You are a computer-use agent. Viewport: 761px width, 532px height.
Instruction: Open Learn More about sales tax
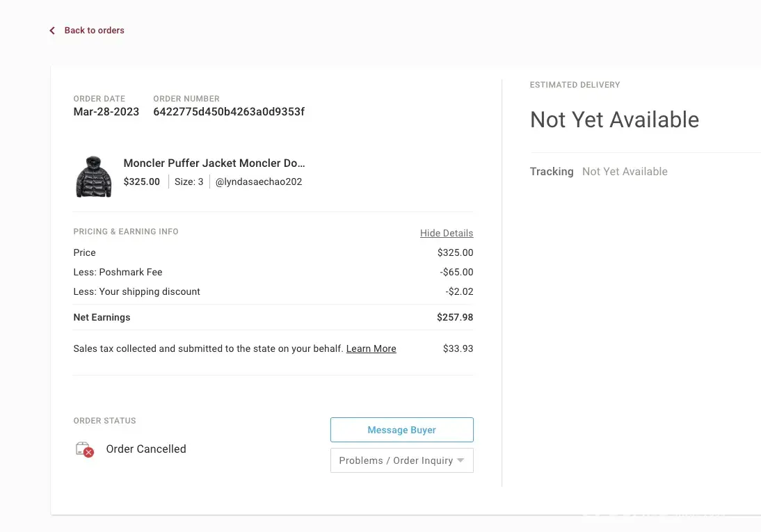371,348
